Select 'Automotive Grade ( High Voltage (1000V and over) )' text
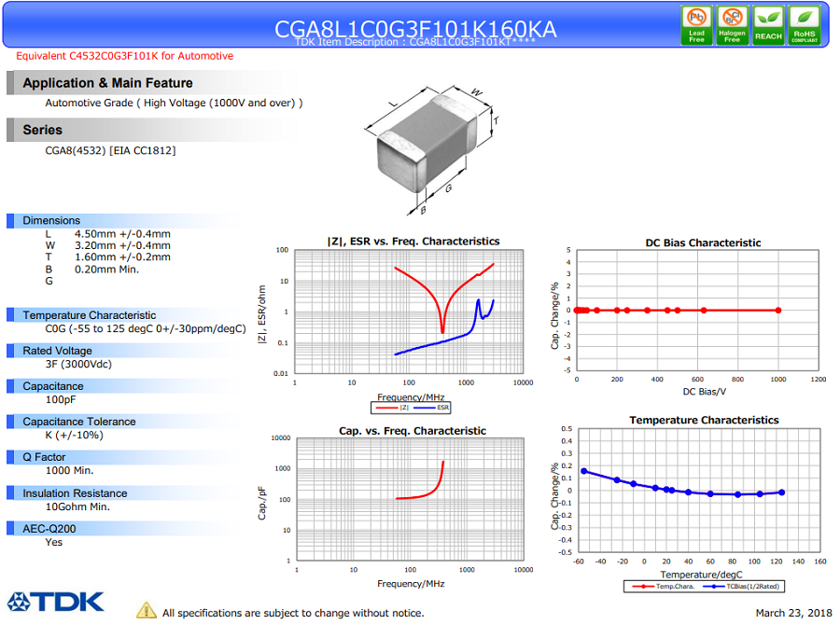This screenshot has width=840, height=624. pyautogui.click(x=174, y=103)
